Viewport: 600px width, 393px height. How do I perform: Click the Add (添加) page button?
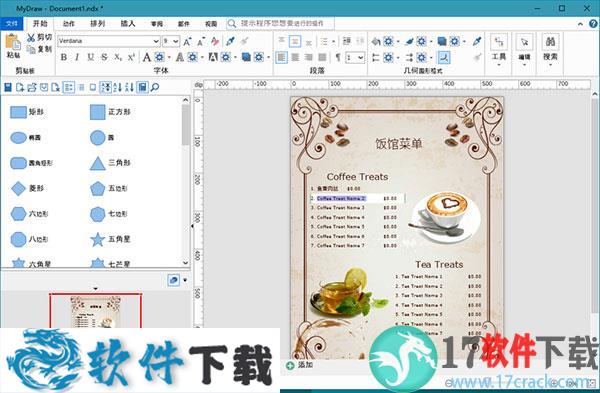pyautogui.click(x=299, y=365)
